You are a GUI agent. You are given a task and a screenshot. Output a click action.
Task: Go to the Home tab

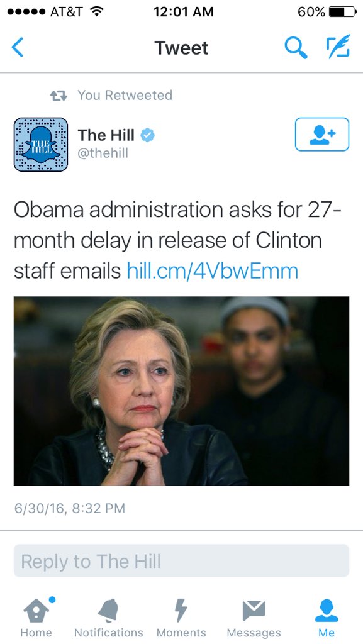pos(36,617)
